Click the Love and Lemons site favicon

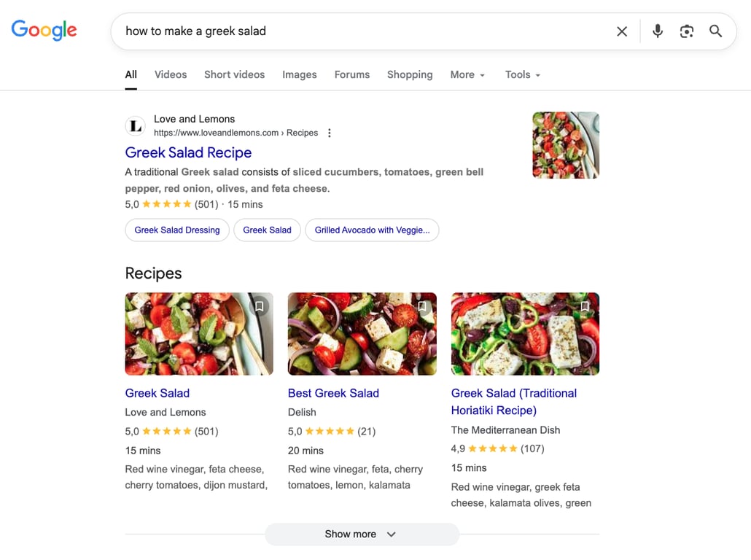135,125
